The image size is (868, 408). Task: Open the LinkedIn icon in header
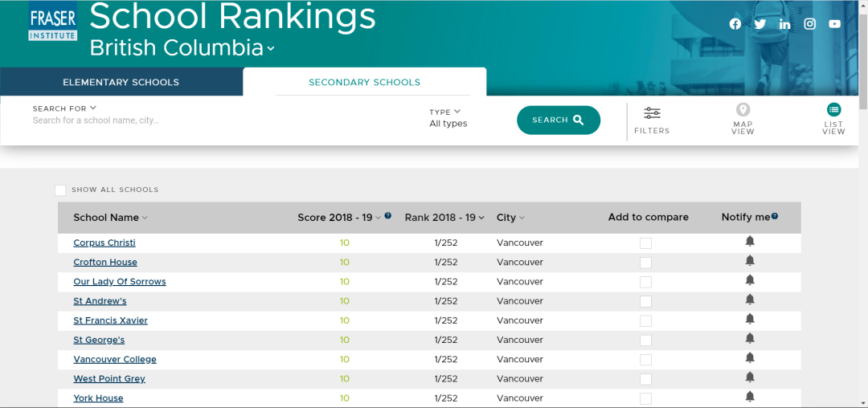pos(784,24)
